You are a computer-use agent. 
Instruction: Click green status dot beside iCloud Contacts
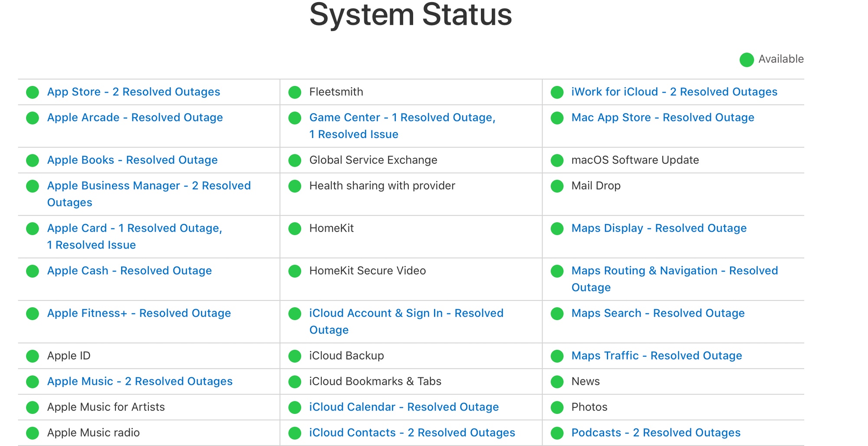pos(295,433)
